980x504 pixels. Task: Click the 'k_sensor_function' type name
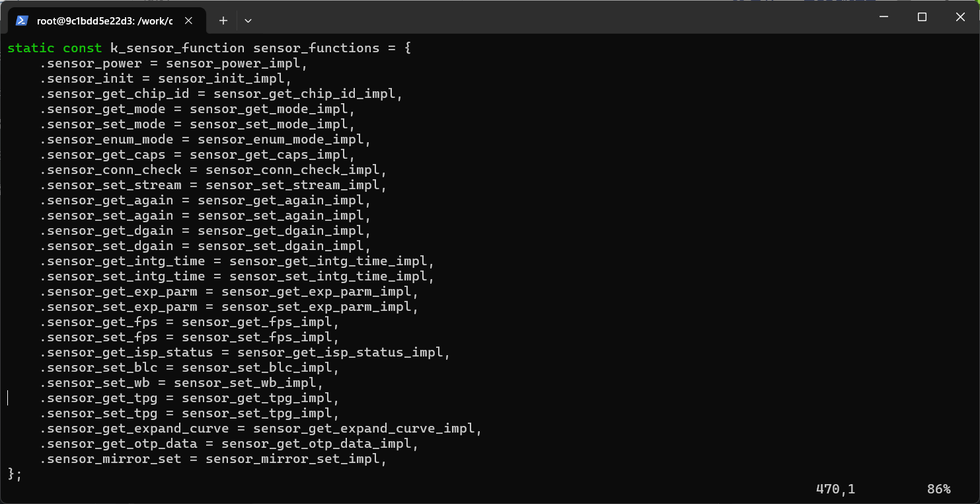click(x=177, y=48)
